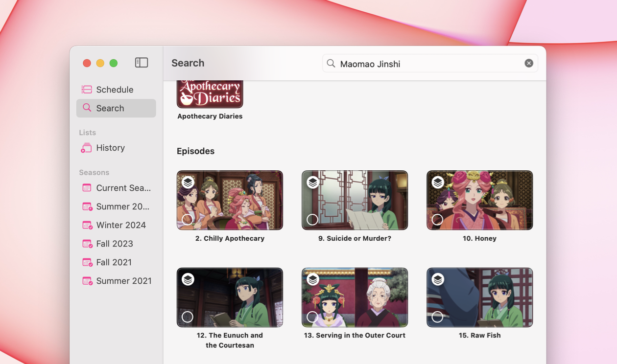617x364 pixels.
Task: Click the stack icon on the Honey thumbnail
Action: coord(437,182)
